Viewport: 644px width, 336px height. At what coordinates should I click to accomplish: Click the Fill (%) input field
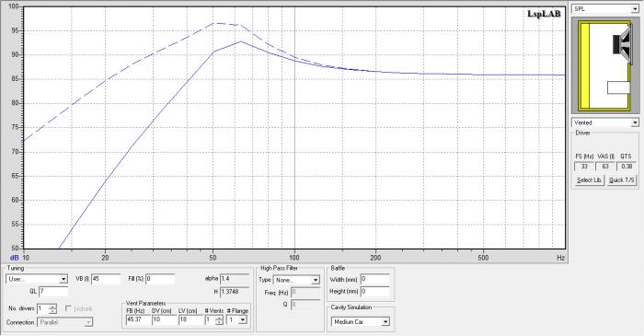point(160,279)
